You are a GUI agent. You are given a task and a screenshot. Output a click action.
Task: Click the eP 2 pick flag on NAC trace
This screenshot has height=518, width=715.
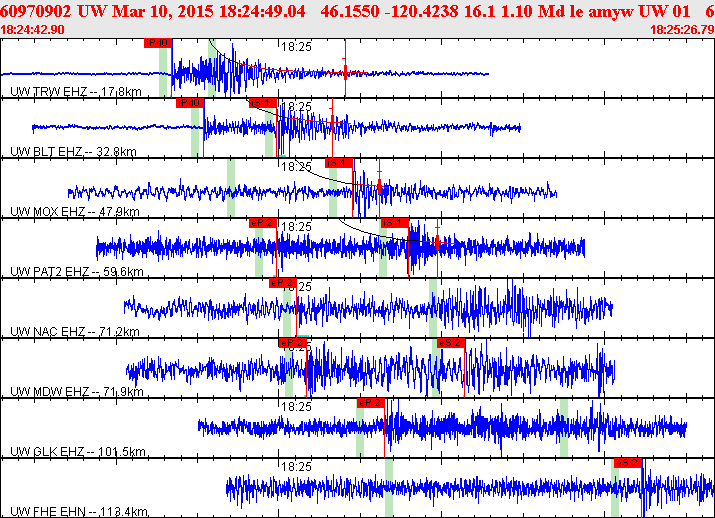pos(283,283)
